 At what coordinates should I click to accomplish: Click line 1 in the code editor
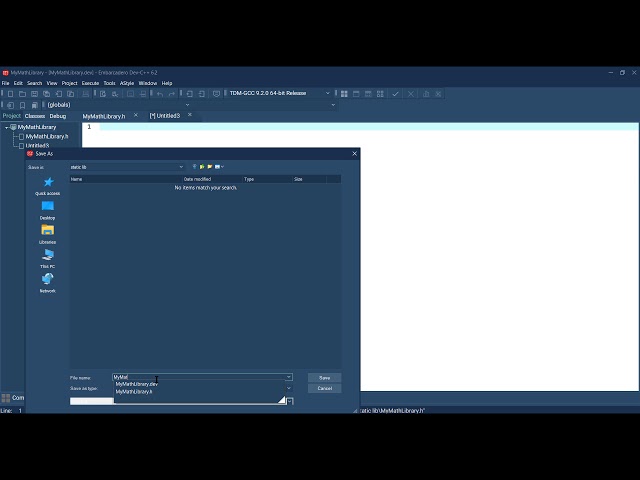(369, 127)
